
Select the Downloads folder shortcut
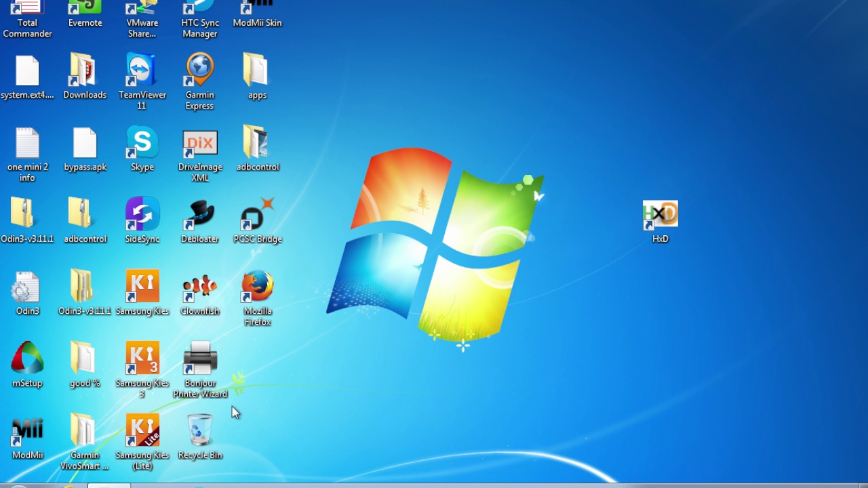pyautogui.click(x=85, y=77)
